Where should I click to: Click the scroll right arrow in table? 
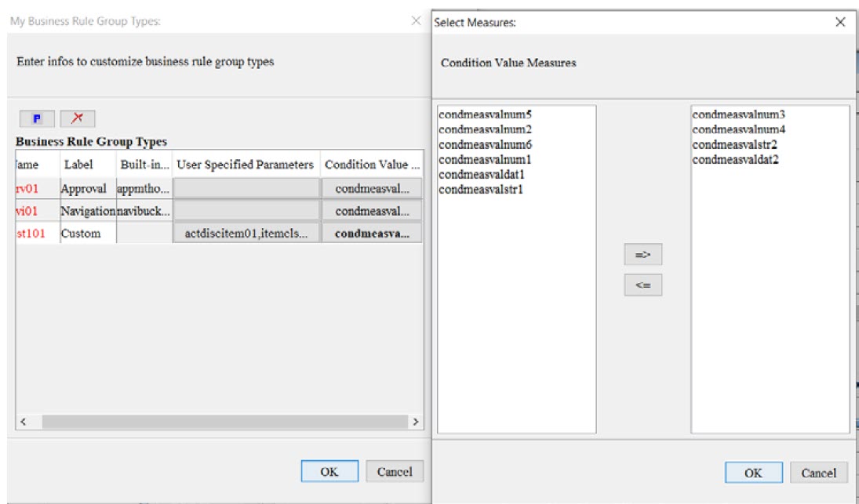point(415,422)
